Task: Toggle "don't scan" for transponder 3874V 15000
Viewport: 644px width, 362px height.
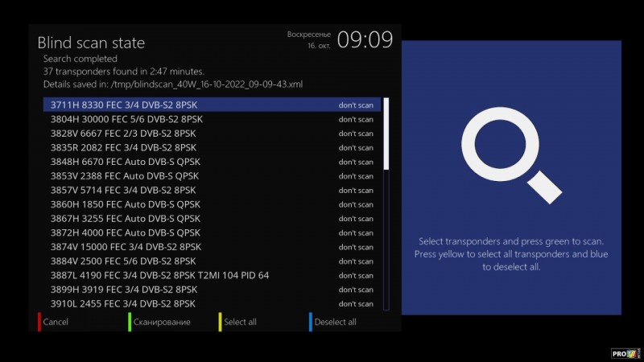Action: click(355, 247)
